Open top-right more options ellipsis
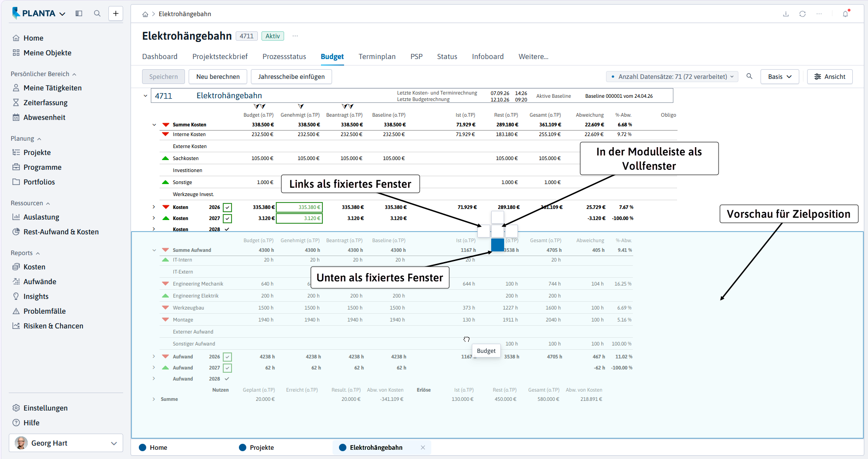 (x=819, y=14)
